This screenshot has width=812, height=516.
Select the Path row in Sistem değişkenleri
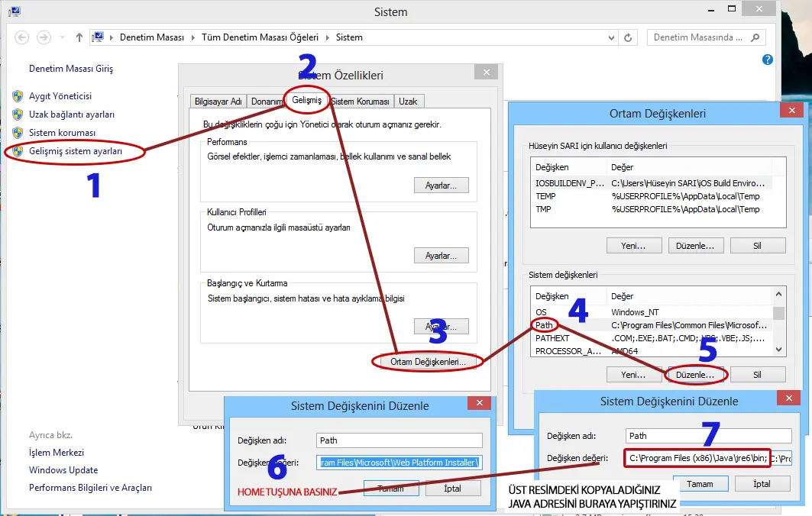[544, 325]
